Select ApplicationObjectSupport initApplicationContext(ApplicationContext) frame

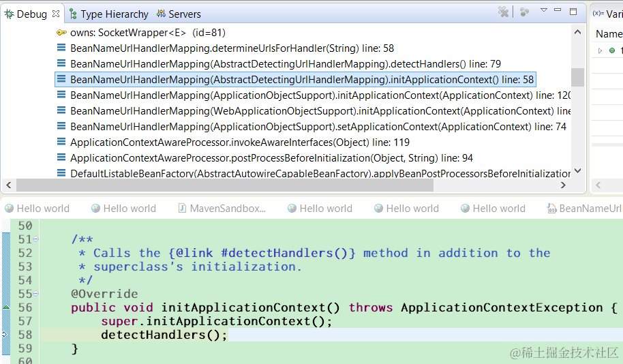320,95
